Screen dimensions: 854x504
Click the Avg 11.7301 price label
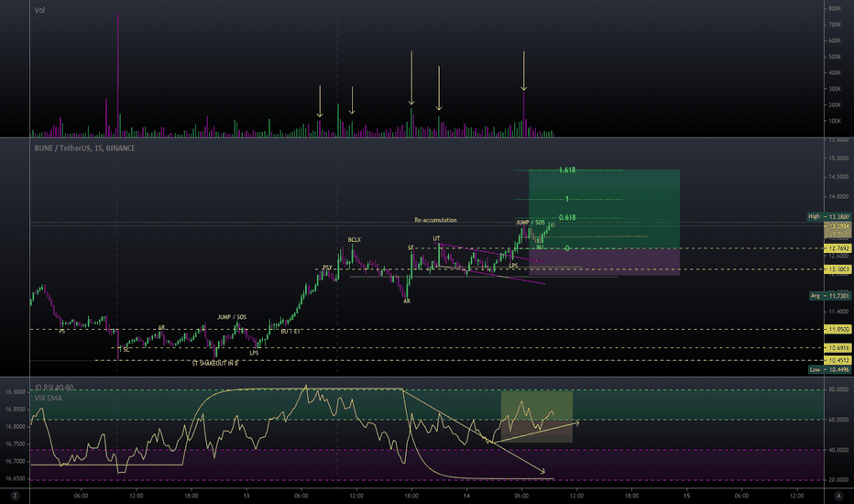point(830,295)
